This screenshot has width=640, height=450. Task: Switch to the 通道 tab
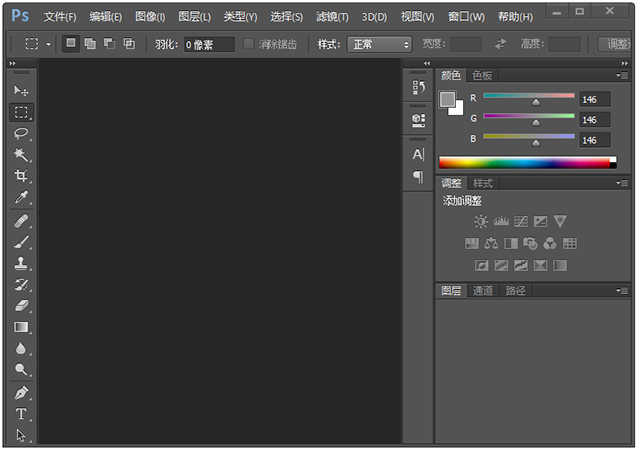point(483,291)
